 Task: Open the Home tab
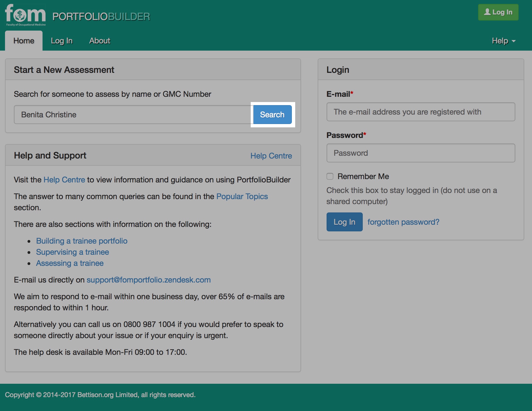tap(24, 41)
